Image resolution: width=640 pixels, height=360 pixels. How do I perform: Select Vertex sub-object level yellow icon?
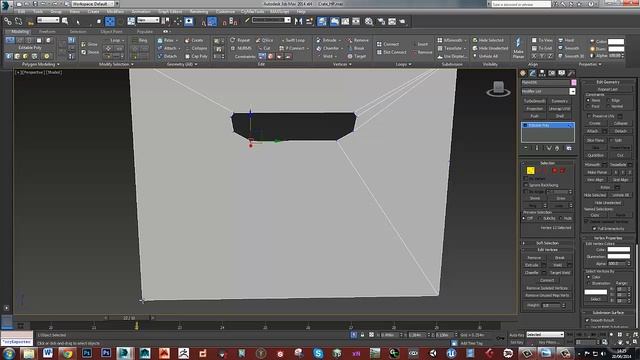click(x=530, y=170)
